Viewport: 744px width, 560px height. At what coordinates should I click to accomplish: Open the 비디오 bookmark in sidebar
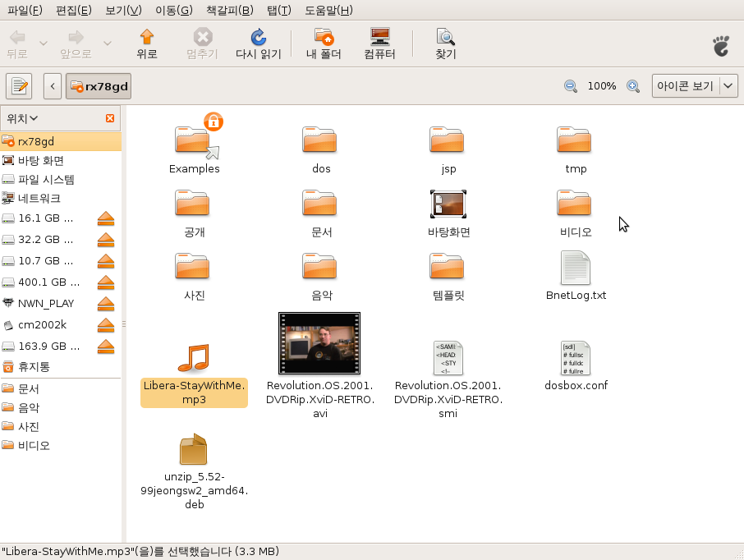pos(61,446)
